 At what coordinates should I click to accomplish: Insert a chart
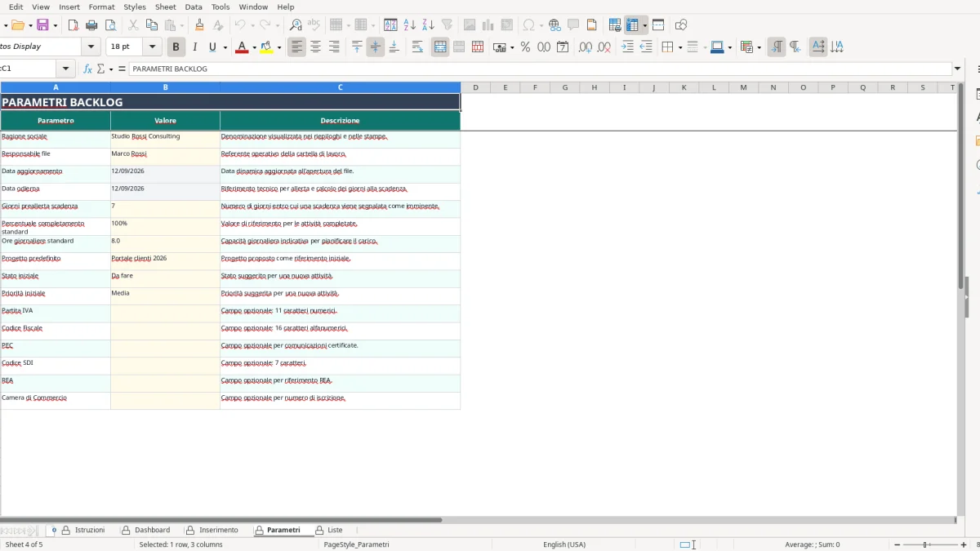pos(488,25)
